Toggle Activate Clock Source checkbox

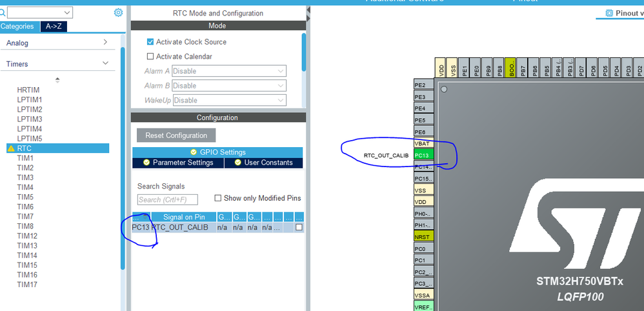[x=150, y=42]
